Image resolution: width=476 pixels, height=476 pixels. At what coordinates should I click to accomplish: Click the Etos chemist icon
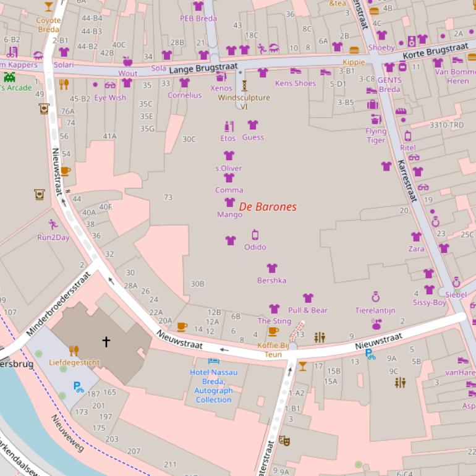click(228, 126)
